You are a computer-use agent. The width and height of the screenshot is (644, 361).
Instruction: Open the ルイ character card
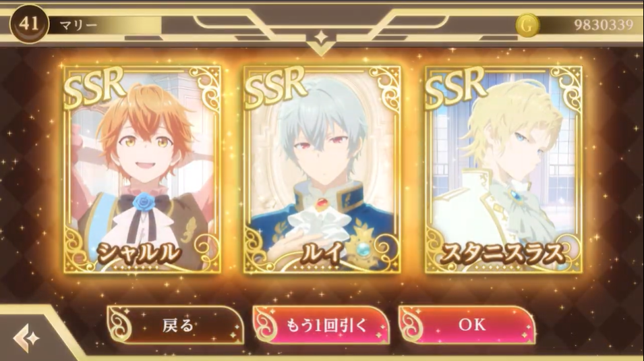[322, 169]
